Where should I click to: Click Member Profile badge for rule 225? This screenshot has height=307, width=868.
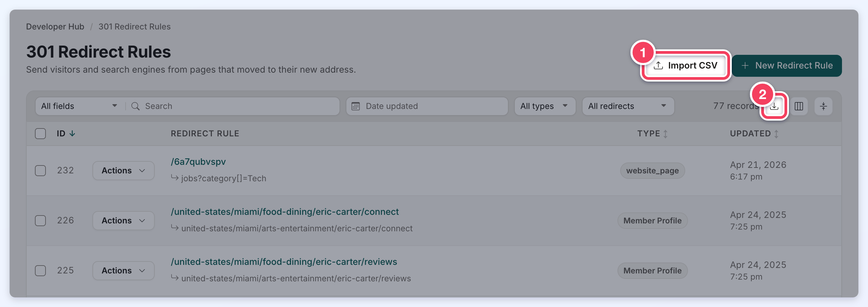click(652, 271)
